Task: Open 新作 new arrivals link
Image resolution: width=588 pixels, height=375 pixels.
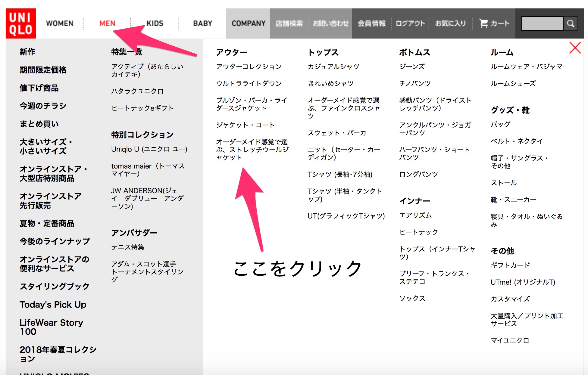Action: pos(27,52)
